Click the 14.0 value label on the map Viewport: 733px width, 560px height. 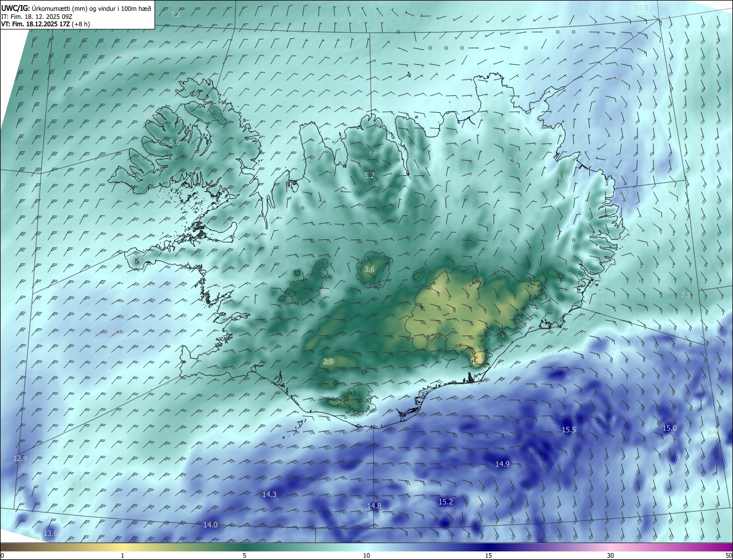point(210,524)
